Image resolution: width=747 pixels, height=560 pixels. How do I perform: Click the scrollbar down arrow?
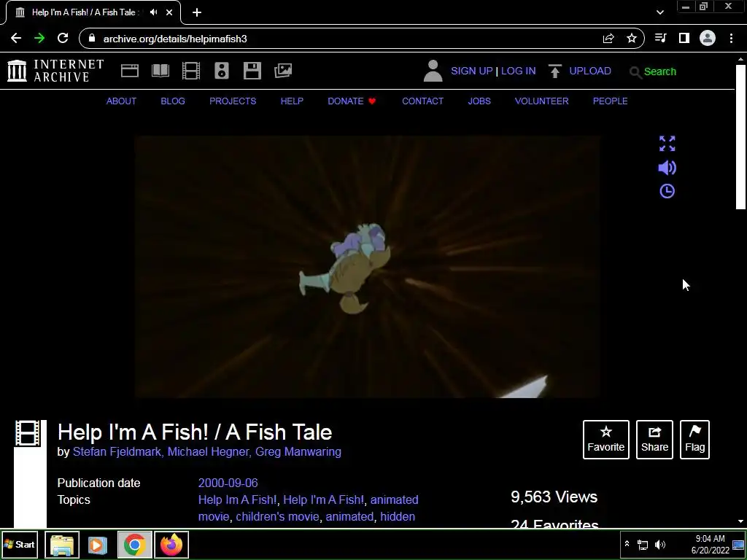[740, 522]
